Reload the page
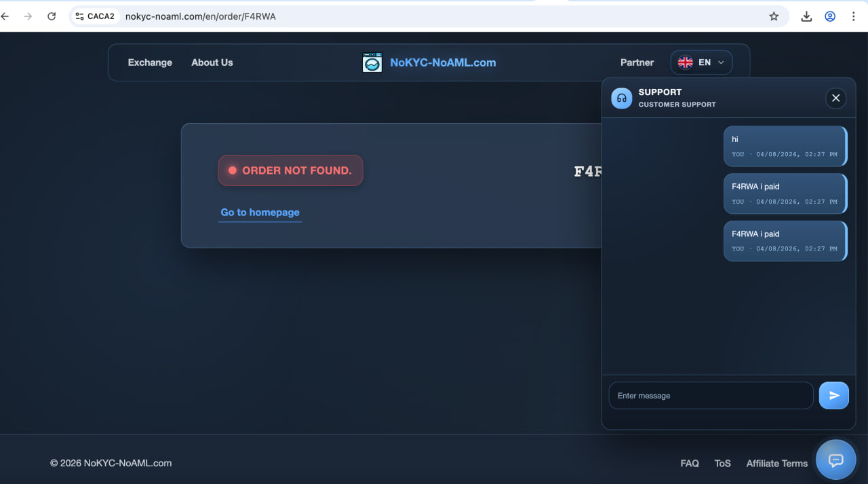 52,16
